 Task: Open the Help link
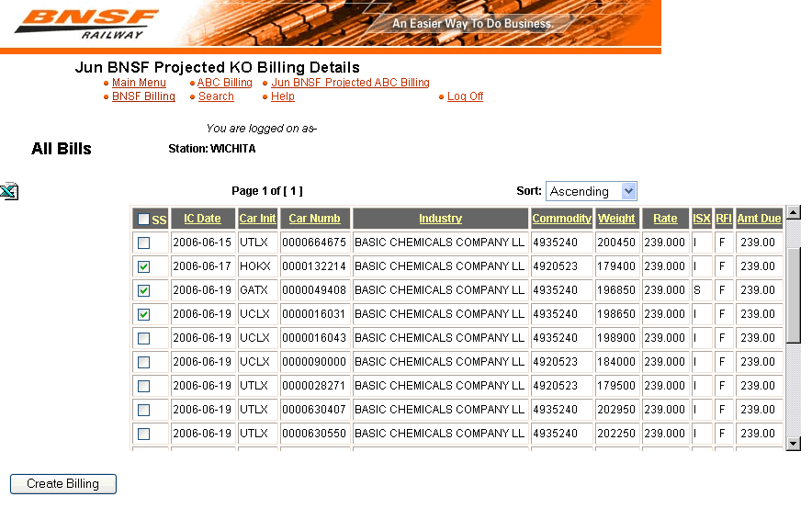click(x=283, y=96)
